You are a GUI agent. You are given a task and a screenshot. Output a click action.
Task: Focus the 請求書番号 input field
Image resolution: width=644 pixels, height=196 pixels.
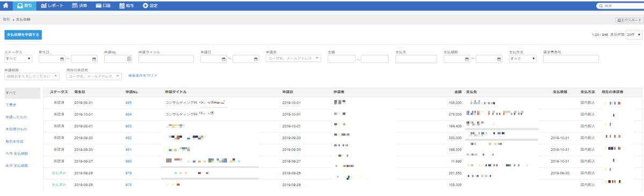coord(570,59)
